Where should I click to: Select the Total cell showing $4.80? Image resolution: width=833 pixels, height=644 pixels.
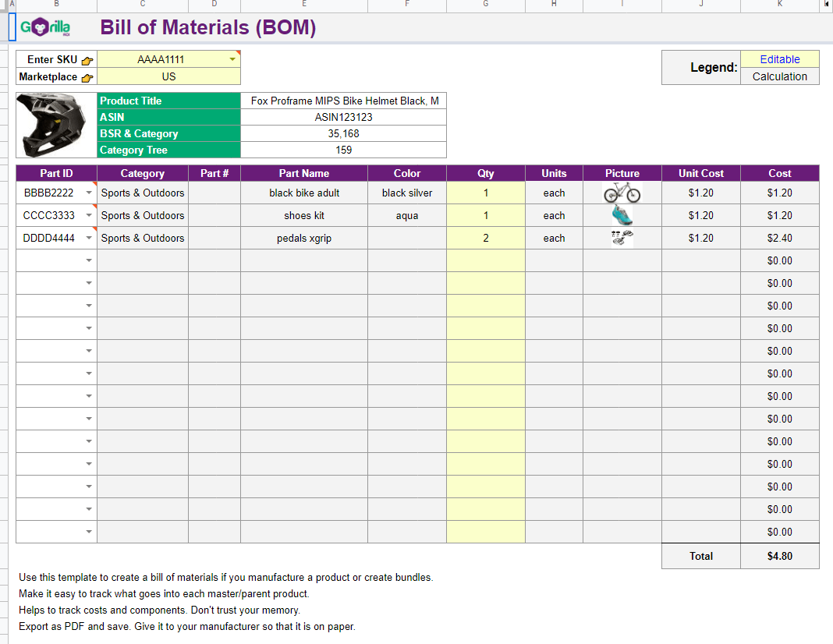779,556
